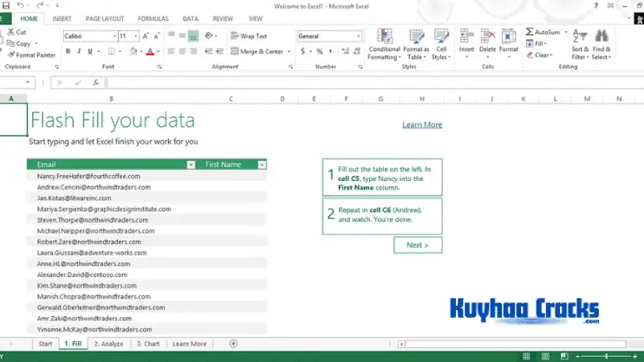Apply italic formatting from the ribbon
Viewport: 644px width, 362px height.
tap(79, 51)
